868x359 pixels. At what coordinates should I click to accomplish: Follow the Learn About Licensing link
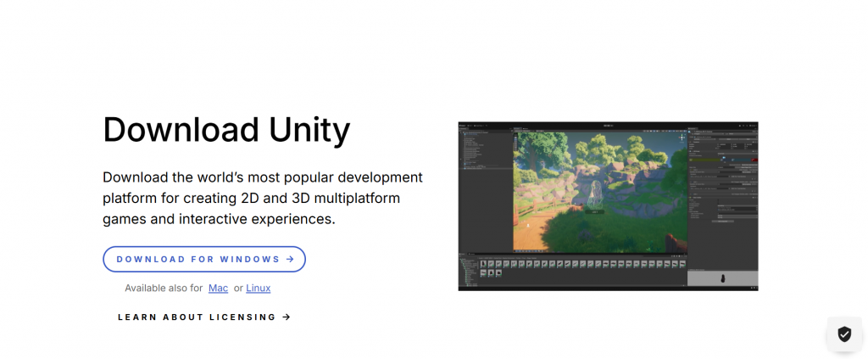coord(204,317)
